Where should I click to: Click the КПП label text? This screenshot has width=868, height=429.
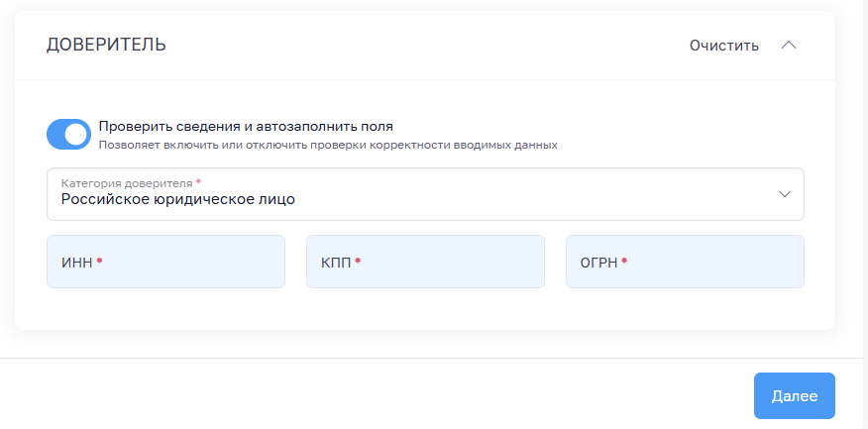(336, 262)
